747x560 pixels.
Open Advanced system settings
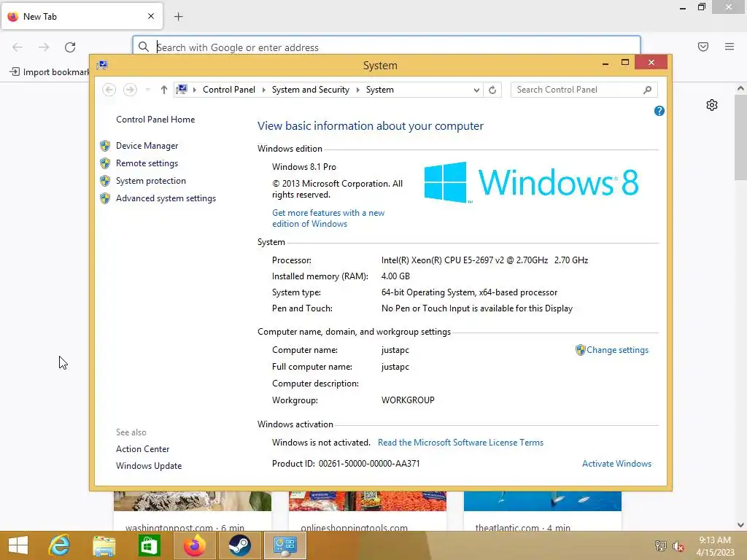pyautogui.click(x=166, y=198)
